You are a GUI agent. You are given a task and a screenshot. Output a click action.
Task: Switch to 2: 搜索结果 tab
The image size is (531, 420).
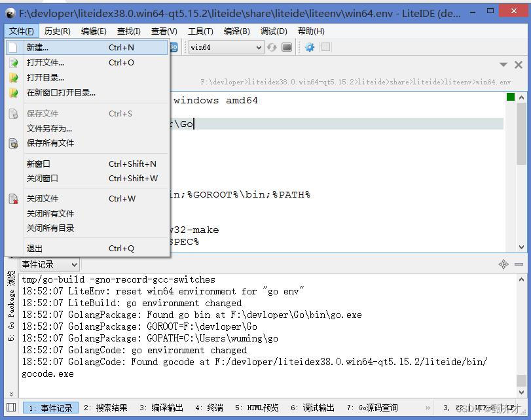pyautogui.click(x=105, y=408)
